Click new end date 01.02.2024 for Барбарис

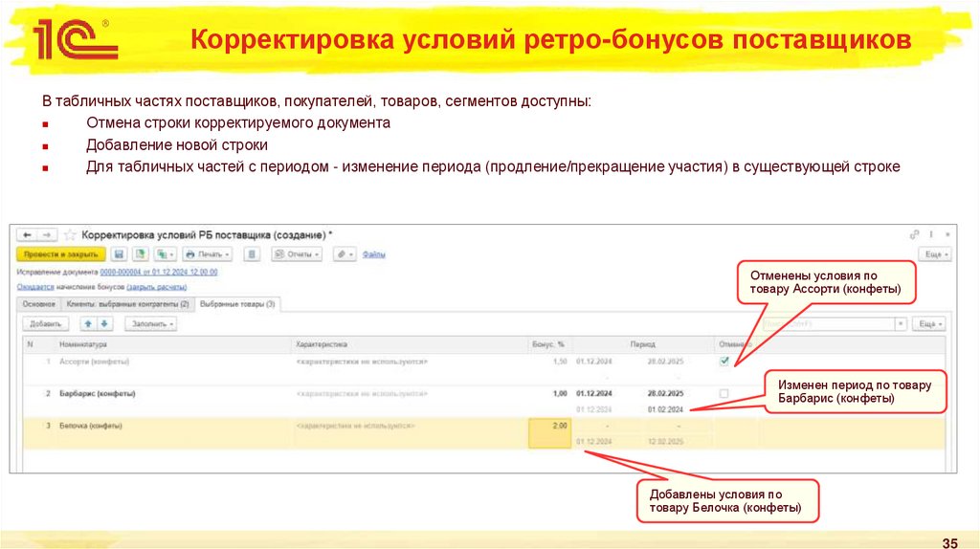click(x=666, y=409)
